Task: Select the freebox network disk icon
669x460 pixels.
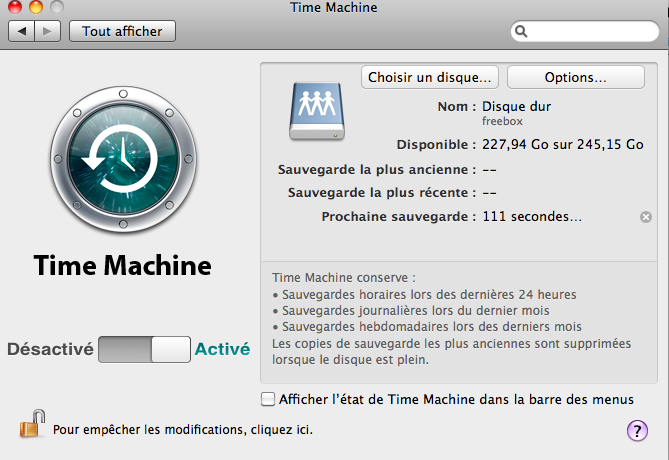Action: 315,108
